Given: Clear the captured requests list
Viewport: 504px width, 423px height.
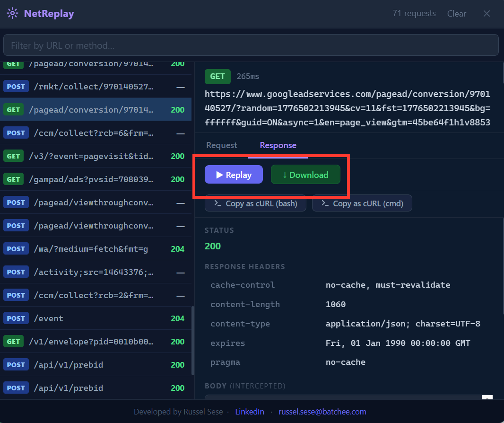Looking at the screenshot, I should 456,14.
